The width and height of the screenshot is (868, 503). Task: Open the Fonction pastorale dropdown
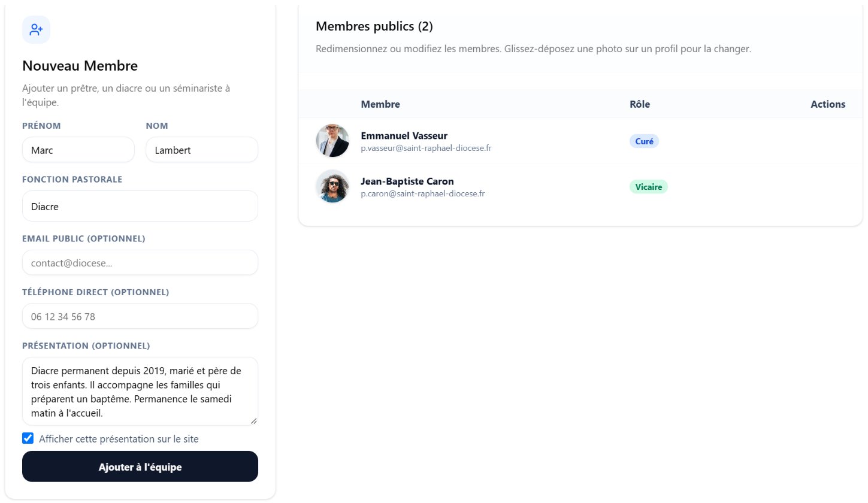click(x=140, y=206)
